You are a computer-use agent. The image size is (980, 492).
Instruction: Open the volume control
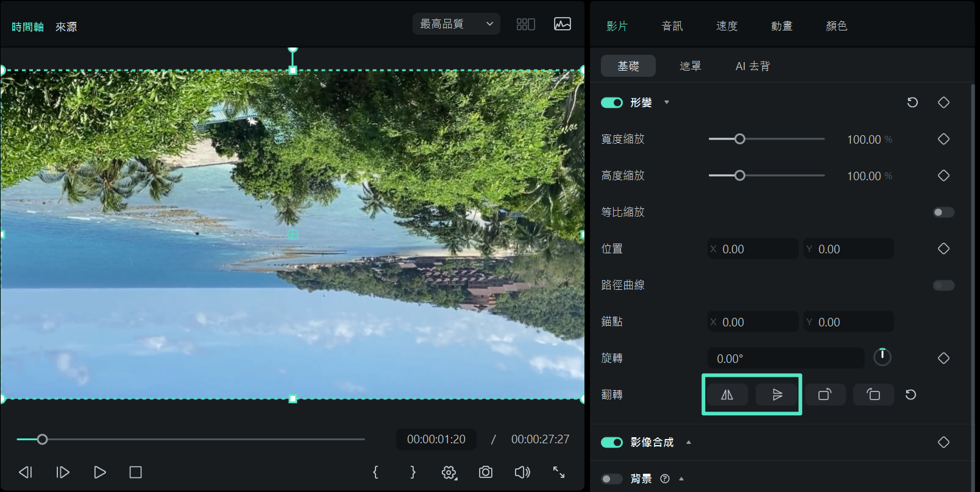click(522, 472)
